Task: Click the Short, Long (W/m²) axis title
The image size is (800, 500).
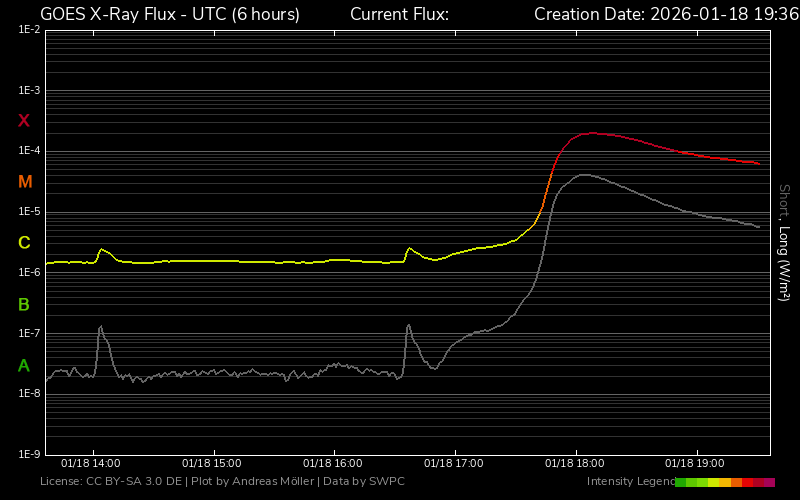Action: [784, 242]
